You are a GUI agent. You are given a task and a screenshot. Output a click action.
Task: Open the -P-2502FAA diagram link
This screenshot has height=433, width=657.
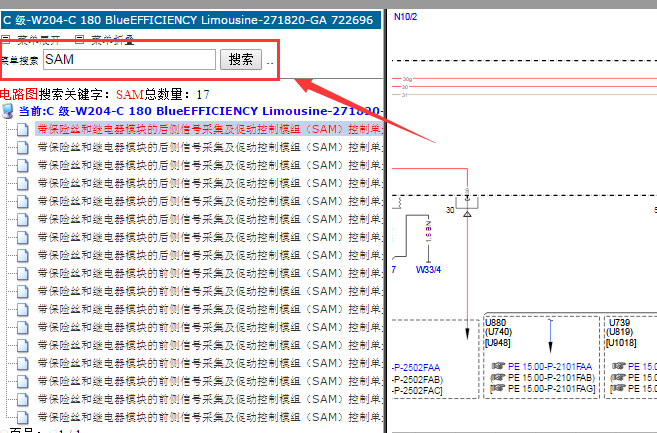[416, 368]
